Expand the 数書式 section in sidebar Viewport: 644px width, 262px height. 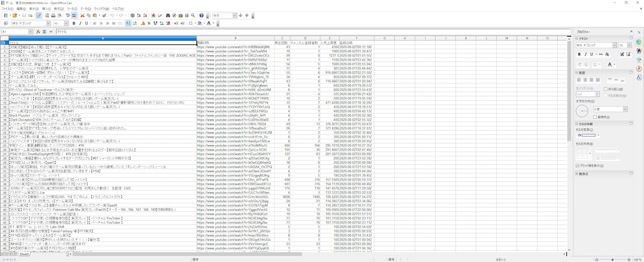(x=576, y=173)
